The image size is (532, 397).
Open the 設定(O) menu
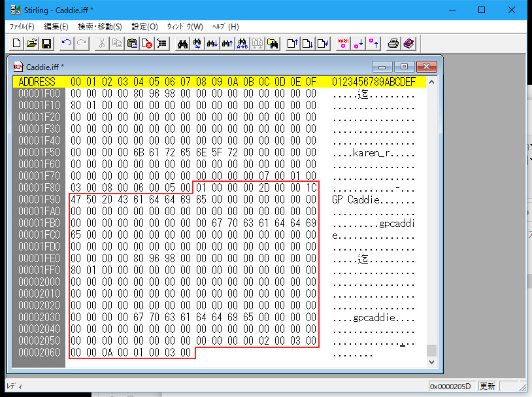pyautogui.click(x=144, y=27)
